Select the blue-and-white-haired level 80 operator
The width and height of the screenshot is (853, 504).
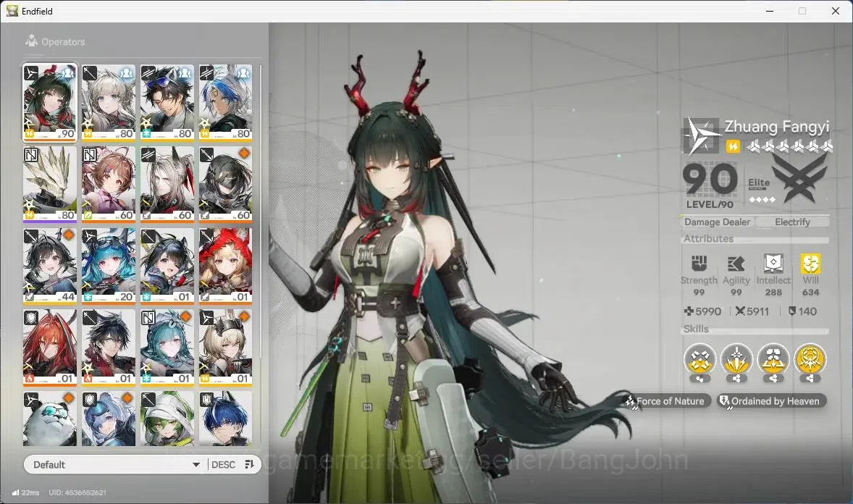[x=226, y=103]
